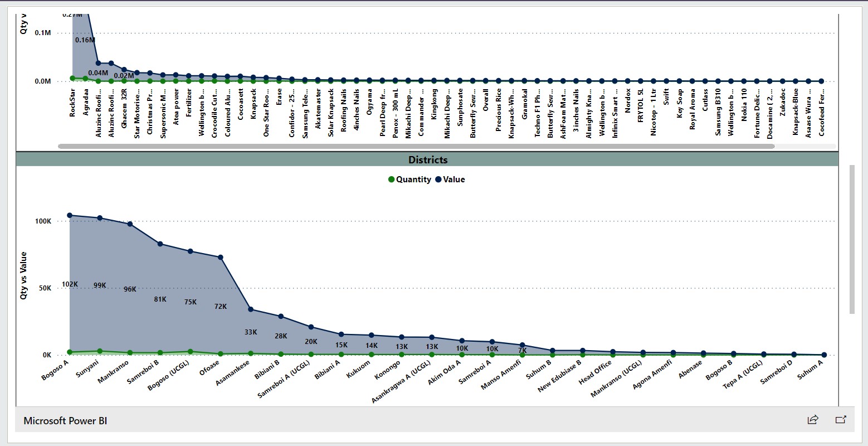This screenshot has height=446, width=868.
Task: Click the Samreboi D axis label
Action: point(777,371)
